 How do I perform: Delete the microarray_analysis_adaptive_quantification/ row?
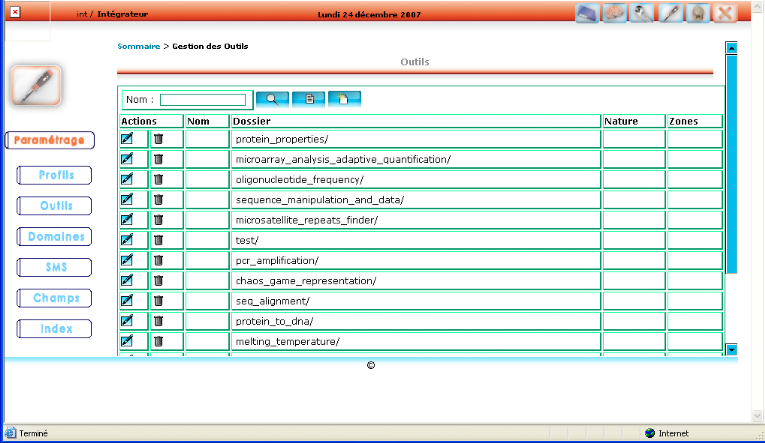point(158,159)
